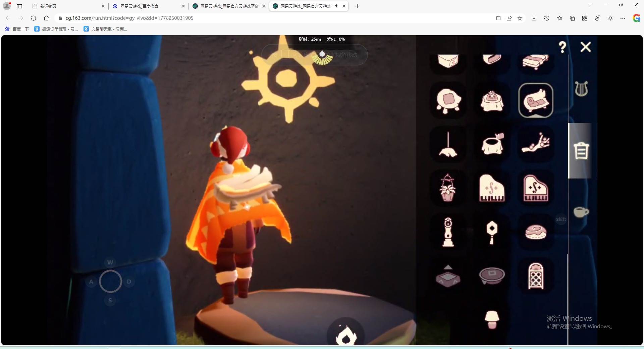644x349 pixels.
Task: Open the game help question mark
Action: (562, 47)
